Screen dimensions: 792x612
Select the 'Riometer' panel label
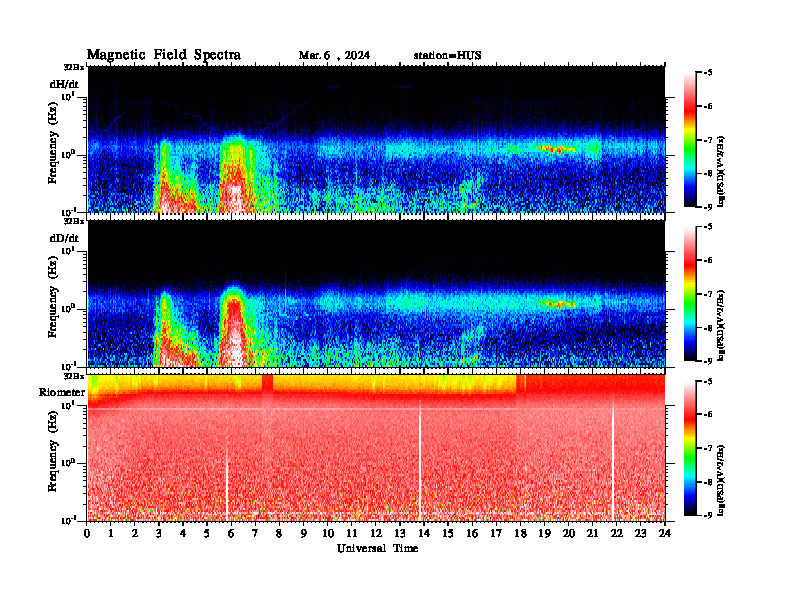point(62,392)
